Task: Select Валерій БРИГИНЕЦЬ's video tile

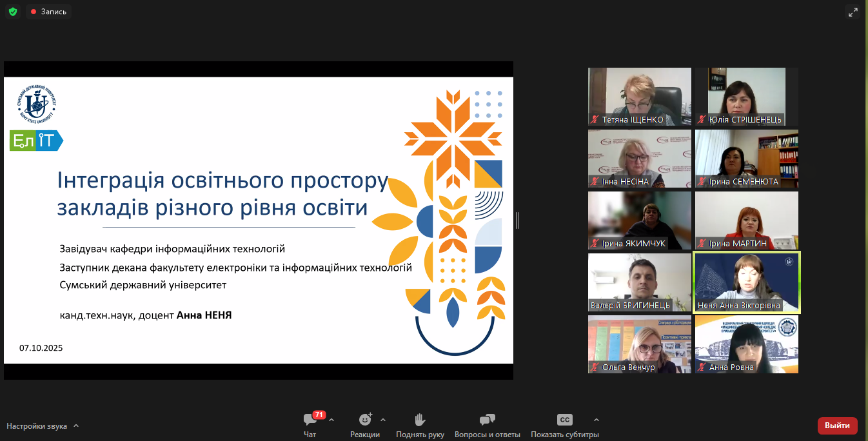Action: [x=639, y=282]
